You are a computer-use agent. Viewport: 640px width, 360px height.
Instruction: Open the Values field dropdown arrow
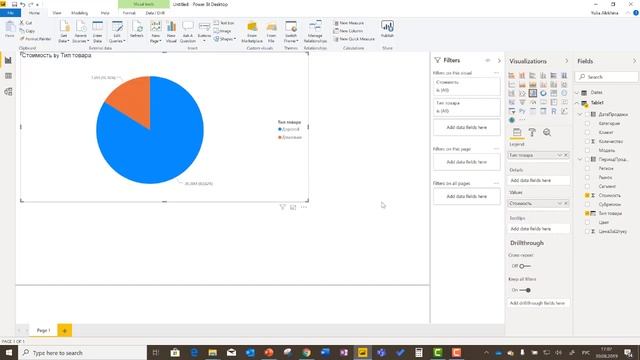click(560, 203)
